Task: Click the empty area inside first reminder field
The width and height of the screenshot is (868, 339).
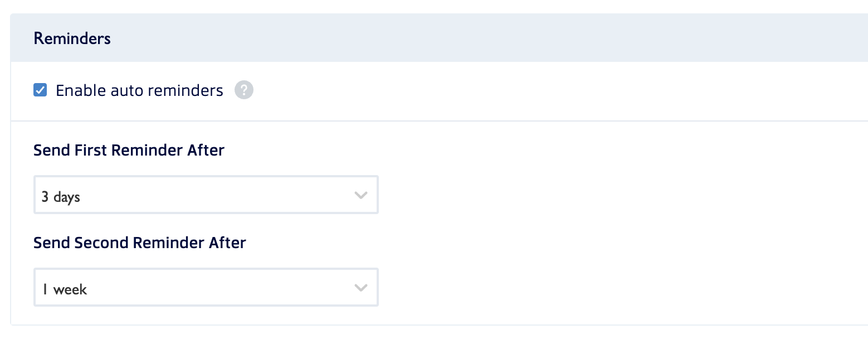Action: point(217,195)
